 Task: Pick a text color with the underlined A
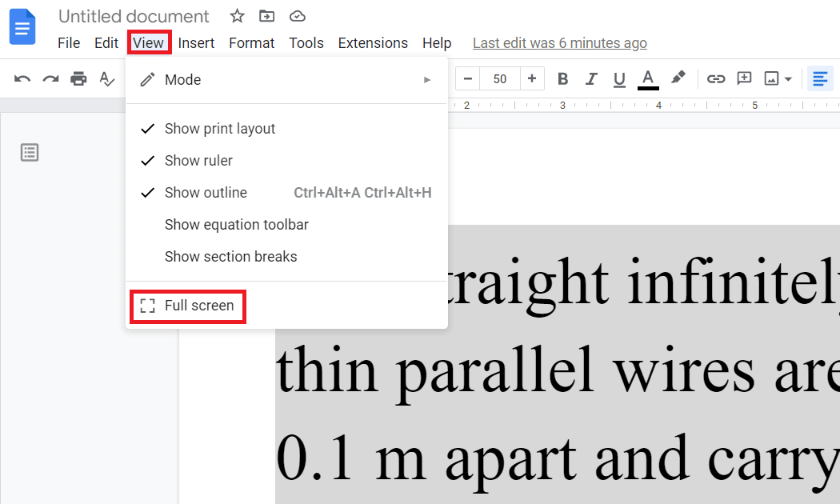[648, 79]
